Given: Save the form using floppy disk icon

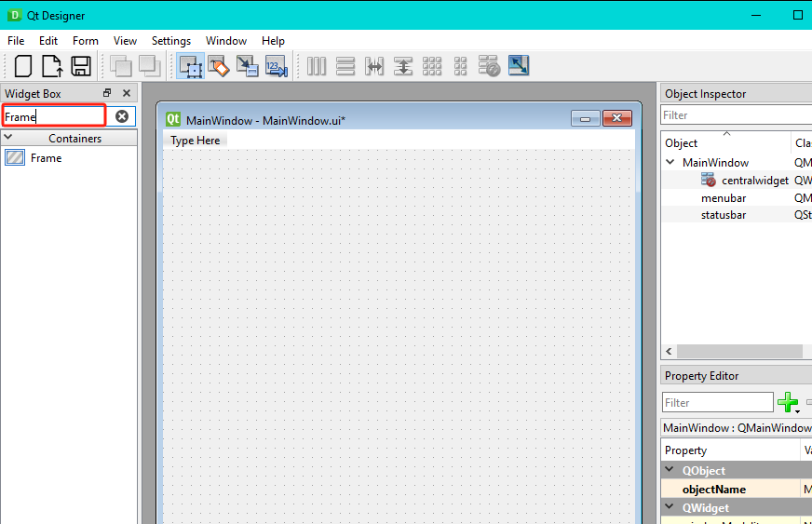Looking at the screenshot, I should click(x=81, y=66).
